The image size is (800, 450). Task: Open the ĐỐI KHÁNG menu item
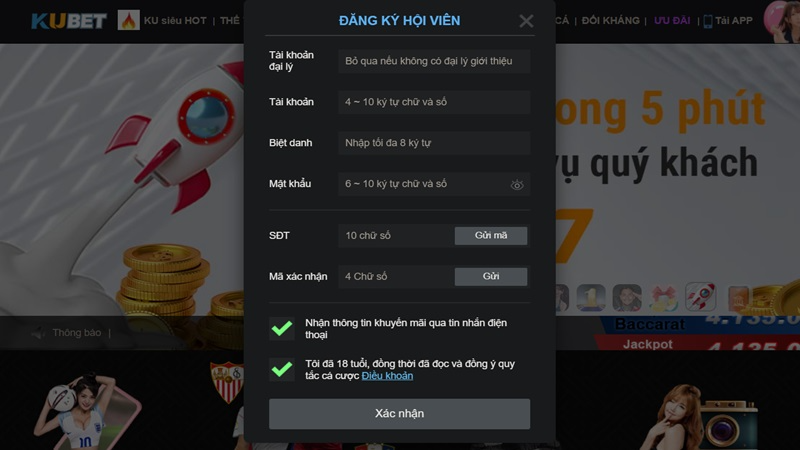[610, 20]
